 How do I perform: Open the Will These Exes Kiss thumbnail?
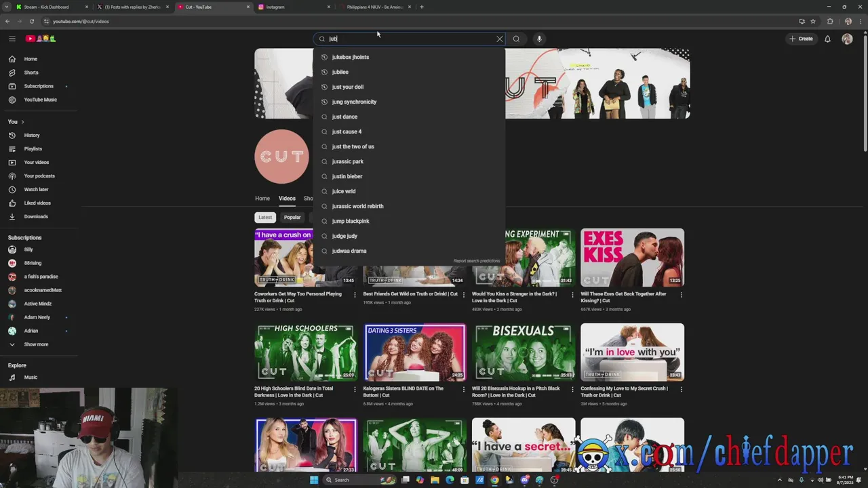pyautogui.click(x=632, y=258)
